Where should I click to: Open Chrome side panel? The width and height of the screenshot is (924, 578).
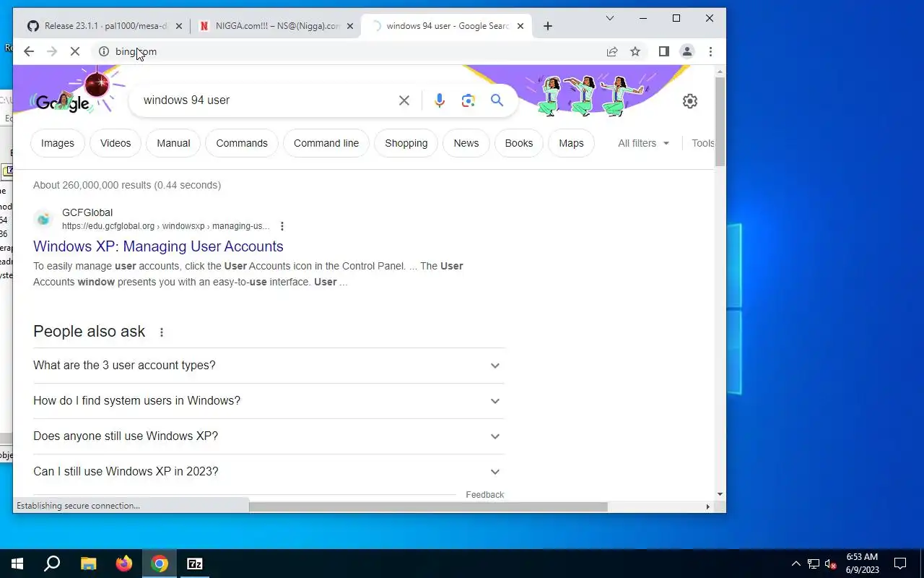click(x=664, y=51)
